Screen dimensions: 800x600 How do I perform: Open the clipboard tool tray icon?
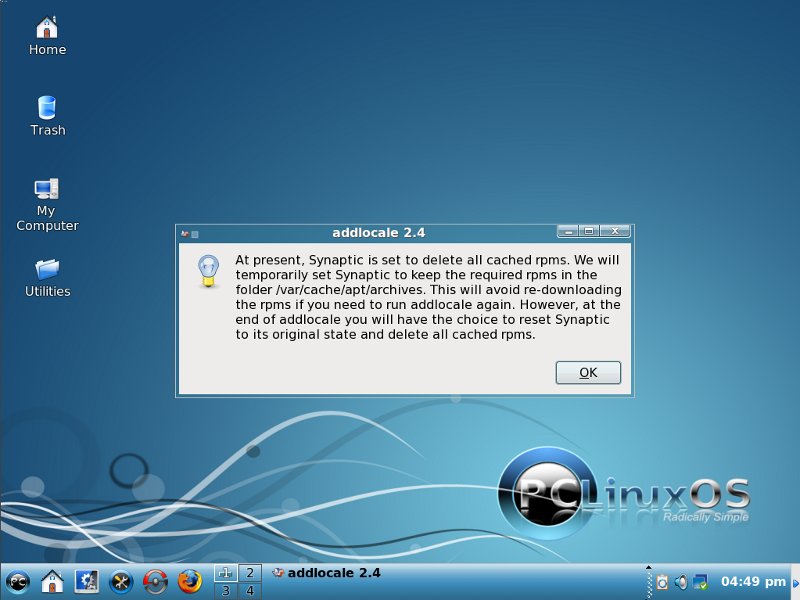[x=661, y=581]
